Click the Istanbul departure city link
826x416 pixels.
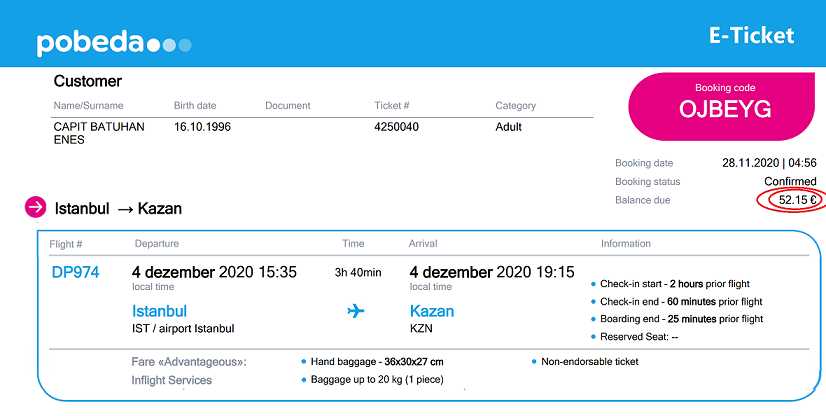click(160, 311)
